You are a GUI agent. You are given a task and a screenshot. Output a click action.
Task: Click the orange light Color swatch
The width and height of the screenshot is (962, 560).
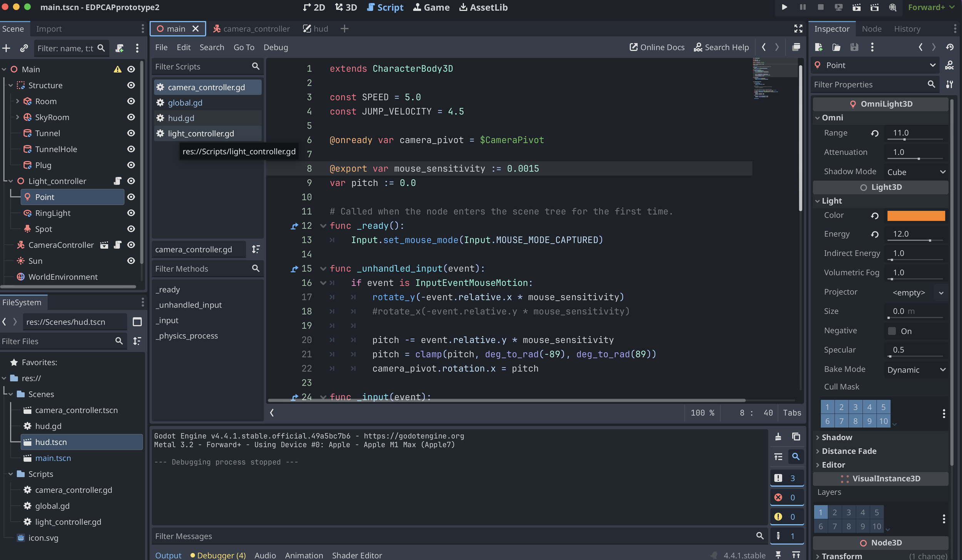click(x=915, y=216)
